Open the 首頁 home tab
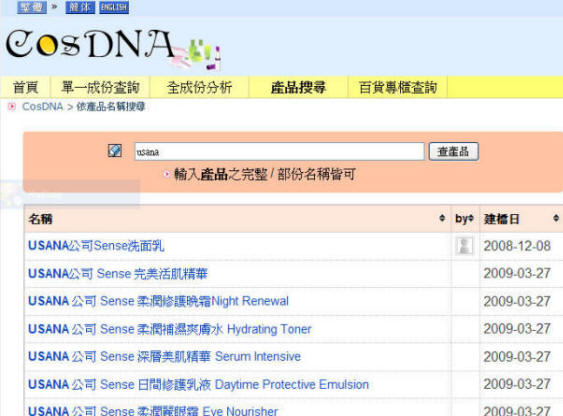563x416 pixels. tap(25, 87)
